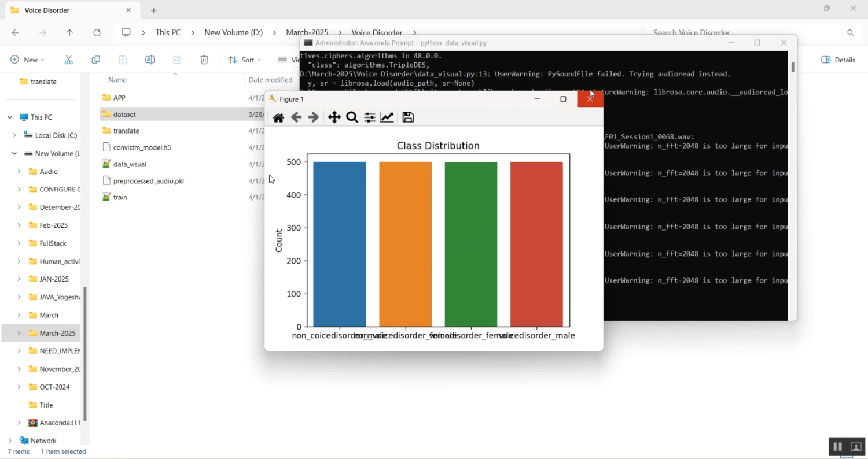Click the matplotlib Forward arrow icon
The height and width of the screenshot is (459, 868).
tap(314, 117)
